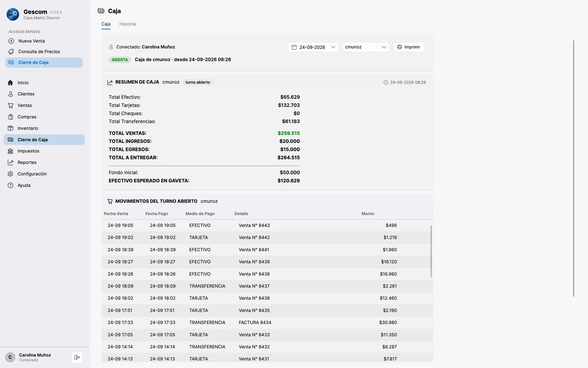Open Inventario box icon
Viewport: 588px width, 368px height.
[10, 128]
